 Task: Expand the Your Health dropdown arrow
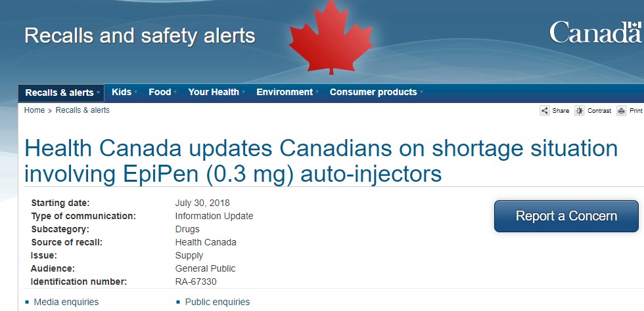244,93
